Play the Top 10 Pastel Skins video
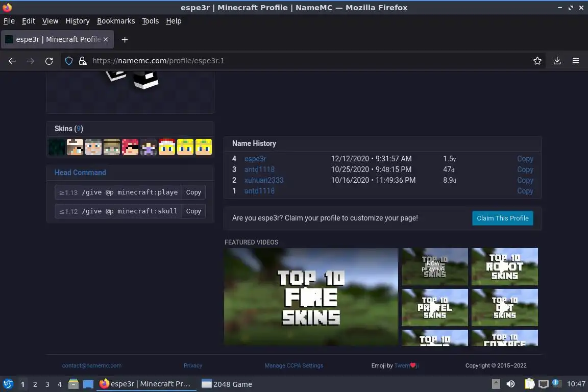588x392 pixels. [x=435, y=308]
